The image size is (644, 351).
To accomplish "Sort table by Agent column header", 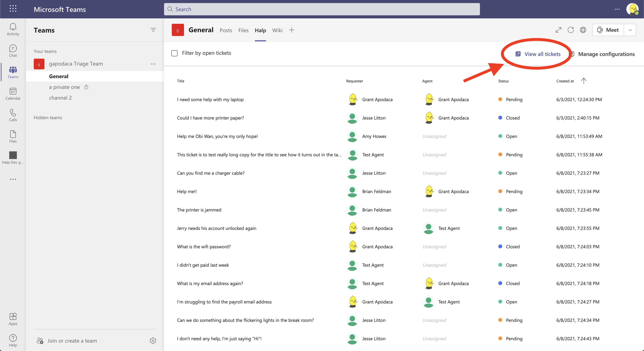I will (x=427, y=81).
